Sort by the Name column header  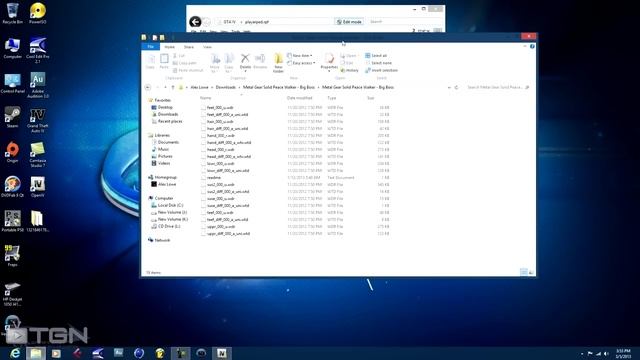click(206, 98)
